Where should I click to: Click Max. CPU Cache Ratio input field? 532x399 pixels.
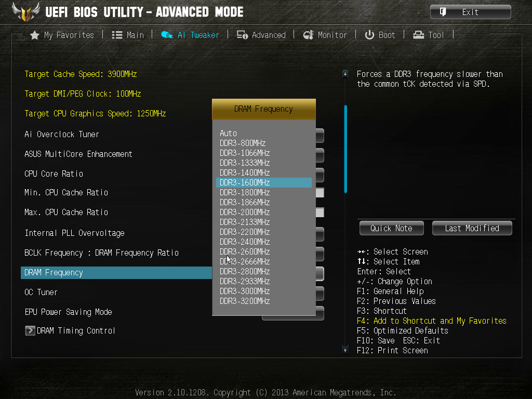320,212
